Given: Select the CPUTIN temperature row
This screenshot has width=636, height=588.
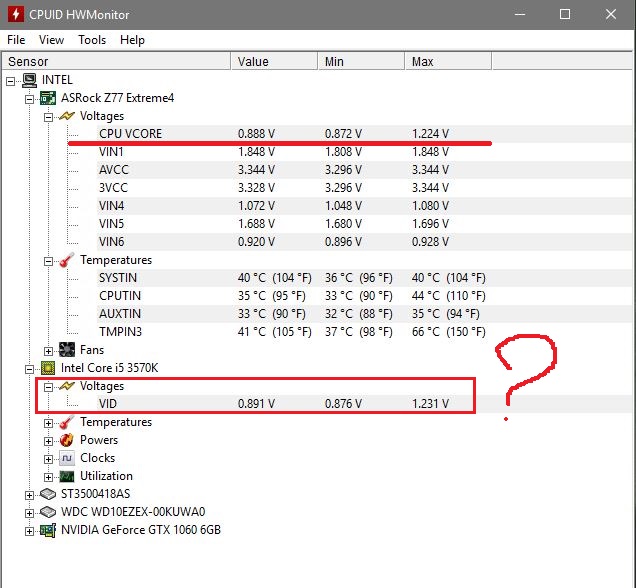Looking at the screenshot, I should pos(365,296).
